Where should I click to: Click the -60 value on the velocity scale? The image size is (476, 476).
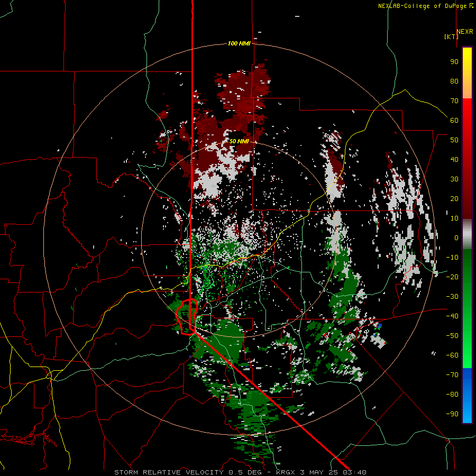click(x=452, y=355)
